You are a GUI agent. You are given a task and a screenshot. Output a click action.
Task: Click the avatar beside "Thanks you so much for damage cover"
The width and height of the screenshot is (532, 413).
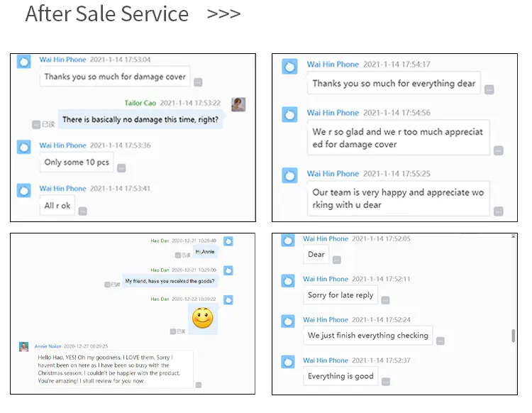24,62
